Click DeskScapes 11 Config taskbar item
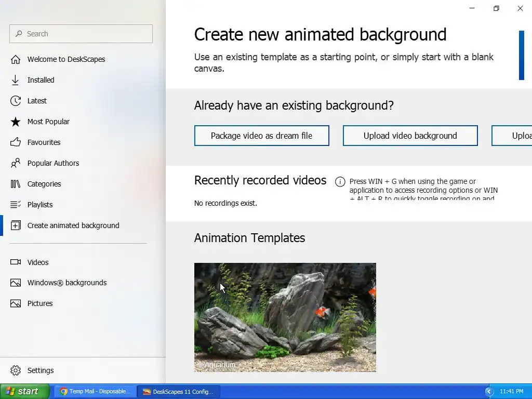Image resolution: width=532 pixels, height=399 pixels. pyautogui.click(x=179, y=392)
